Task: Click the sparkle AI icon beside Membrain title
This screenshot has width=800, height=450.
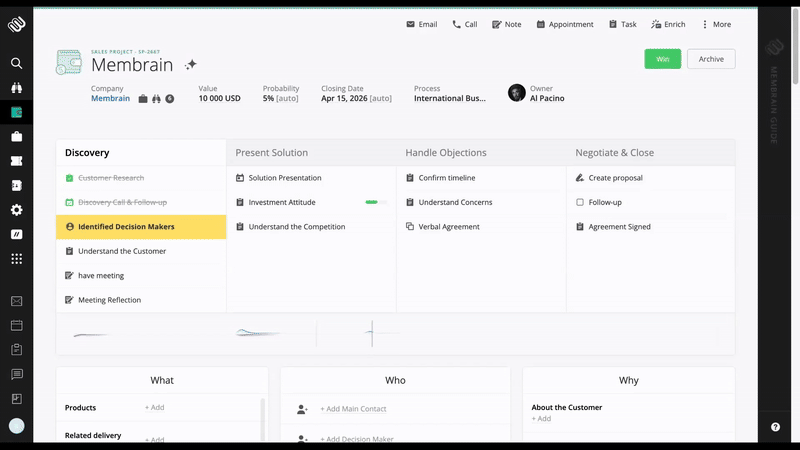Action: coord(191,65)
